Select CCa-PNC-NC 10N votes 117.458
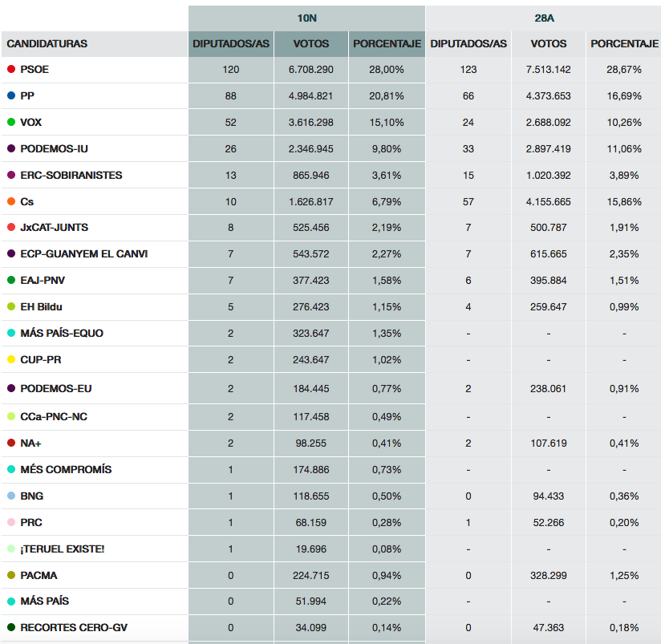This screenshot has height=644, width=661. pyautogui.click(x=311, y=417)
